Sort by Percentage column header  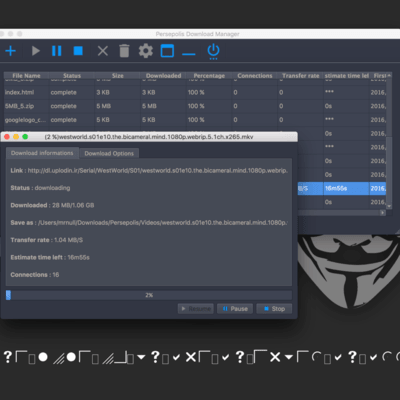209,76
